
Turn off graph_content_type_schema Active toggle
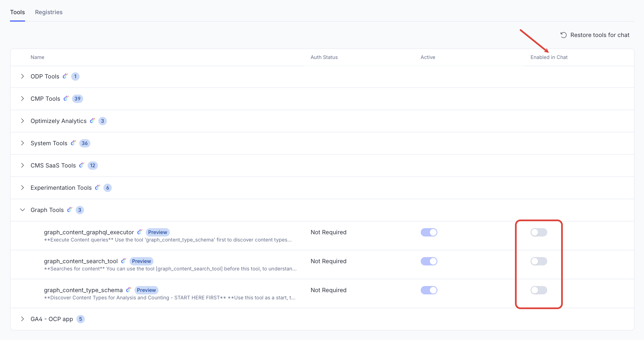(x=429, y=290)
